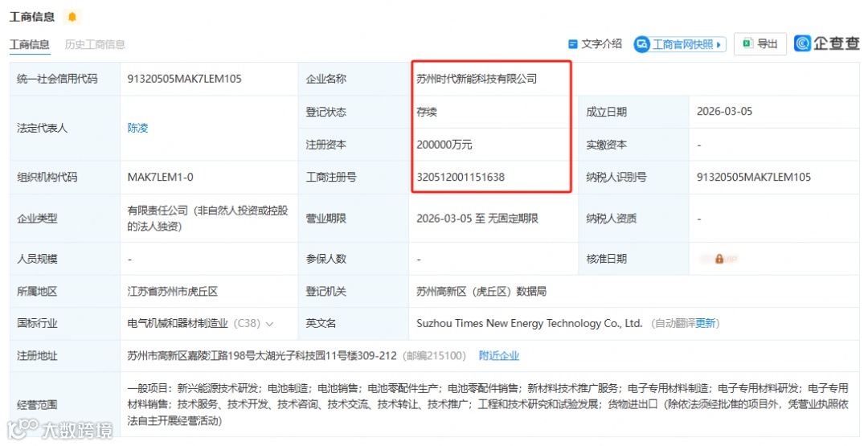This screenshot has width=868, height=446.
Task: Click the 工商官网快照 camera icon
Action: (x=642, y=44)
